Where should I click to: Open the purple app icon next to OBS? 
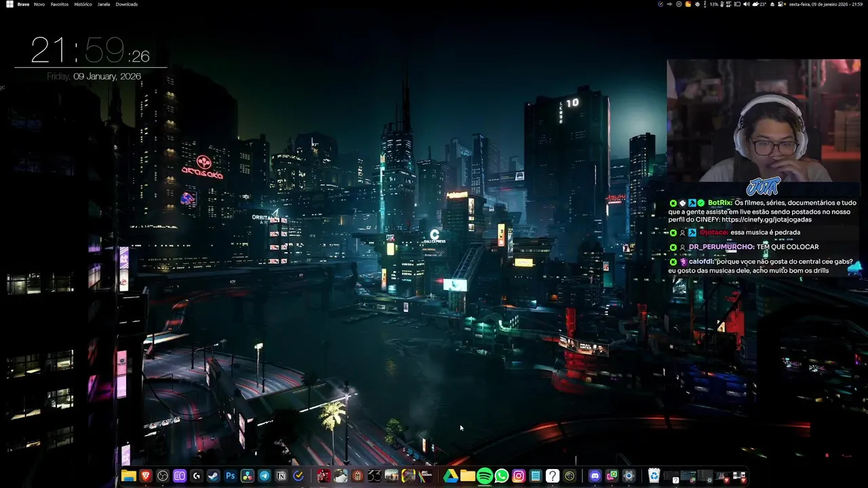click(180, 476)
